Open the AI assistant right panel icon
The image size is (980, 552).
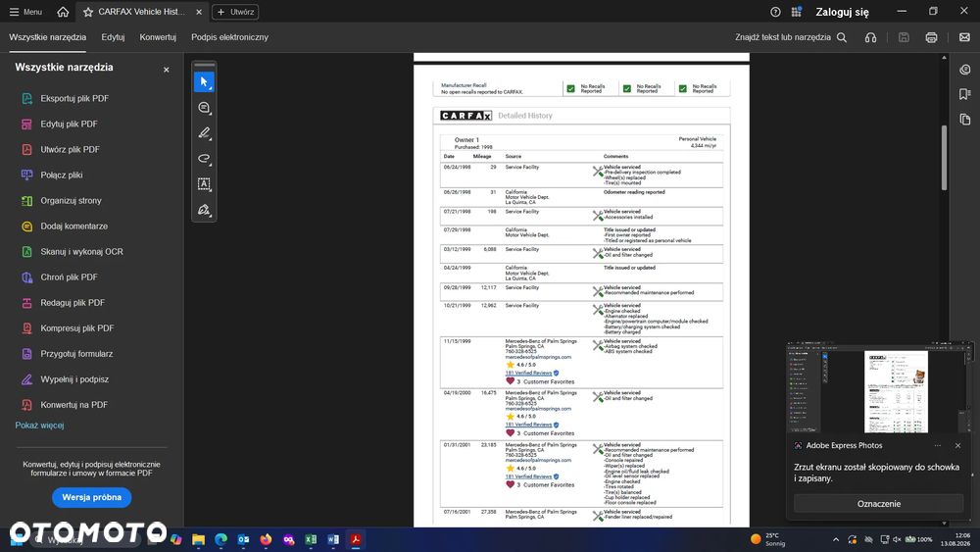[x=965, y=70]
